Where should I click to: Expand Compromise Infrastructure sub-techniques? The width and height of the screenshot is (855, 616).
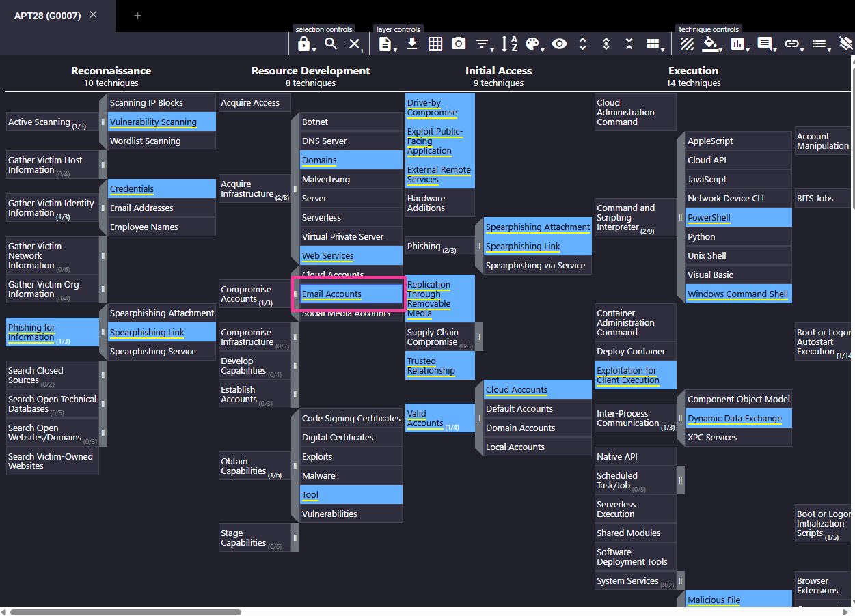click(x=295, y=337)
